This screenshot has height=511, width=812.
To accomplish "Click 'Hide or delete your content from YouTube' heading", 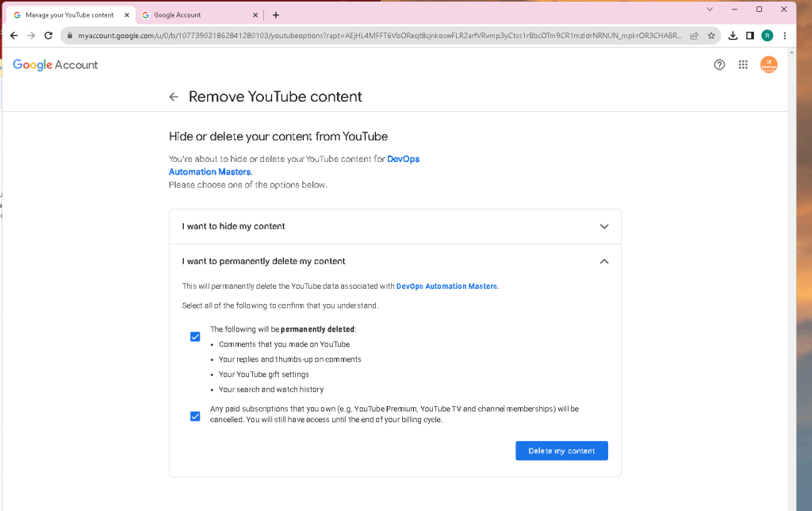I will [278, 136].
